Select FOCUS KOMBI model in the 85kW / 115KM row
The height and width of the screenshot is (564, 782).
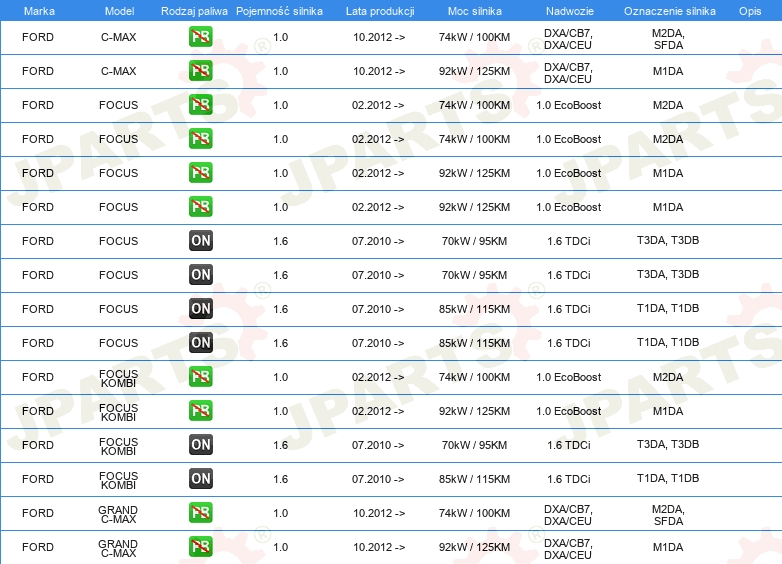click(119, 480)
